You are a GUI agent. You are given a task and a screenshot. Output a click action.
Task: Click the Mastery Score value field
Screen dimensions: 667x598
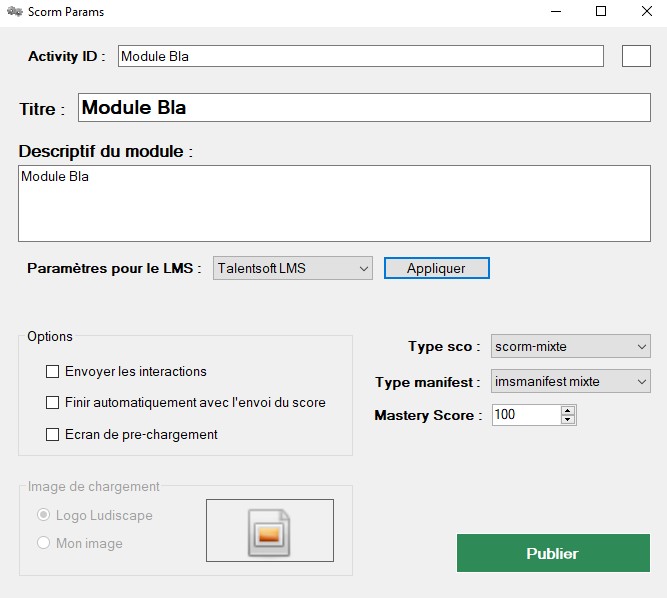[x=525, y=415]
